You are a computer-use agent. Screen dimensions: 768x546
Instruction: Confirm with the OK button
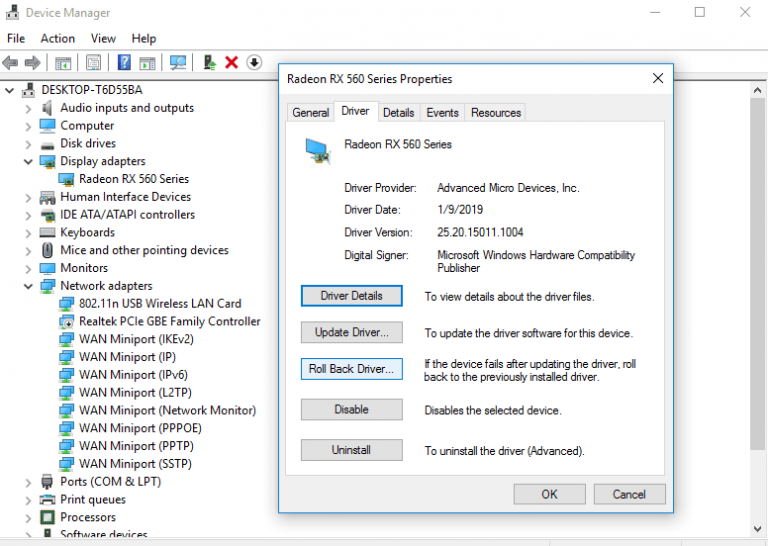(550, 494)
